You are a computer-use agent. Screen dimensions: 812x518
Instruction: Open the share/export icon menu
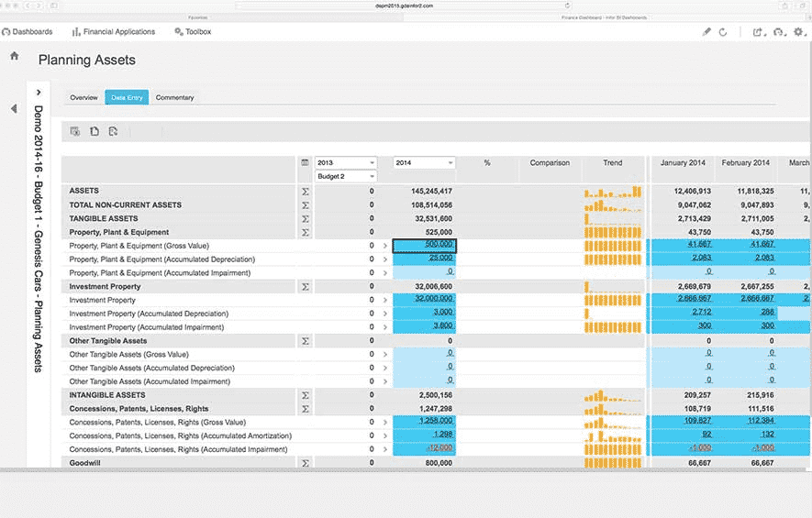(759, 32)
